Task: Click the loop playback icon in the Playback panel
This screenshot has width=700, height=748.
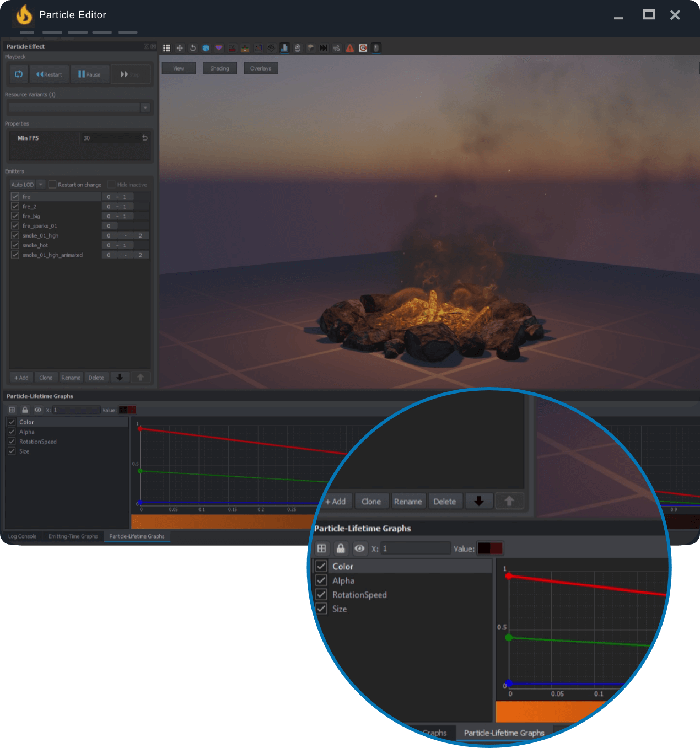Action: pos(18,74)
